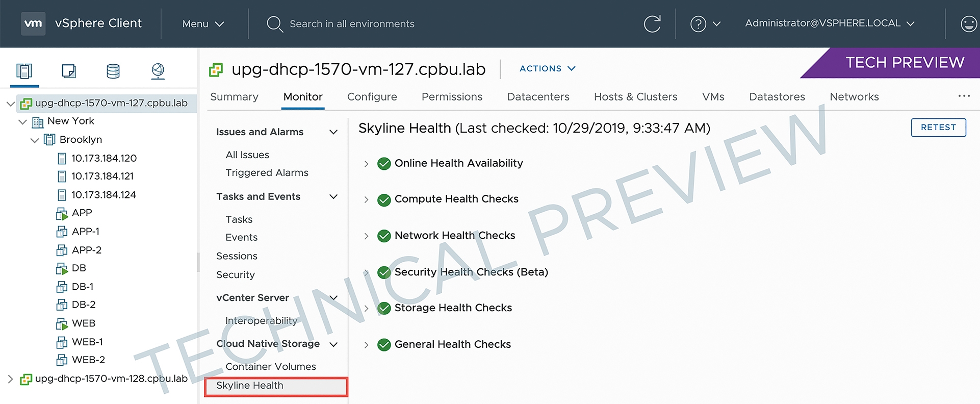Open the Networking inventory view icon

(x=158, y=71)
